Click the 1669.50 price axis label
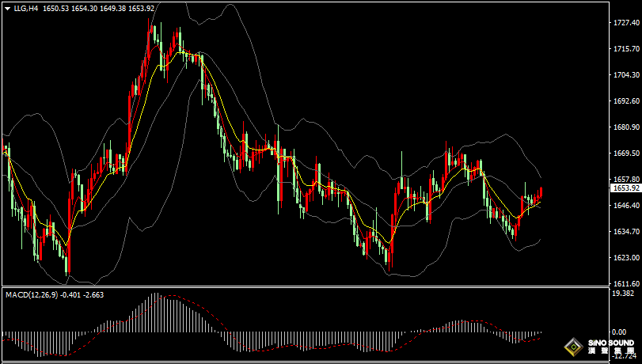This screenshot has height=364, width=642. click(626, 154)
